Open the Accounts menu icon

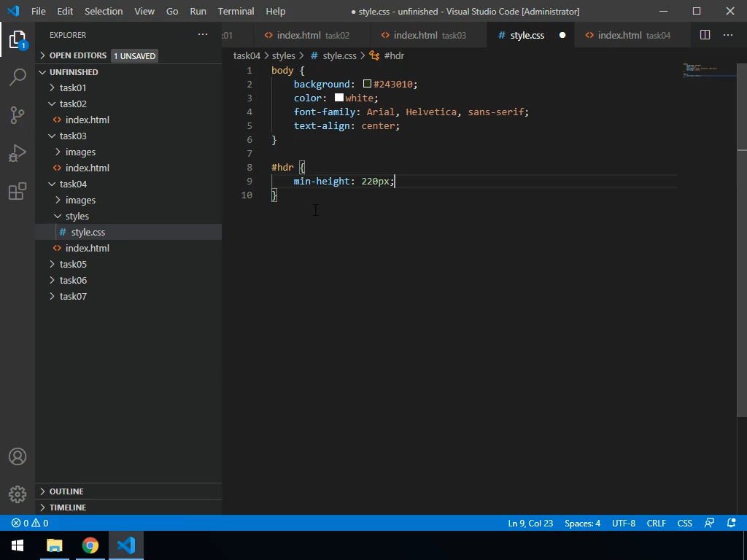[x=18, y=457]
